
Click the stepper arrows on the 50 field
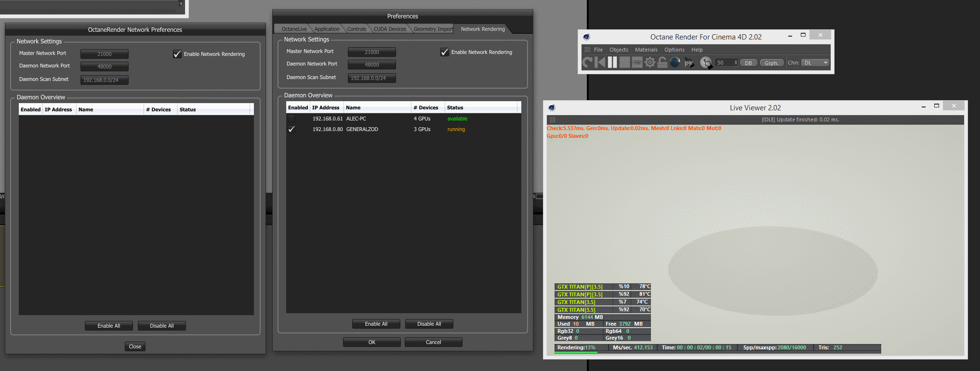736,63
